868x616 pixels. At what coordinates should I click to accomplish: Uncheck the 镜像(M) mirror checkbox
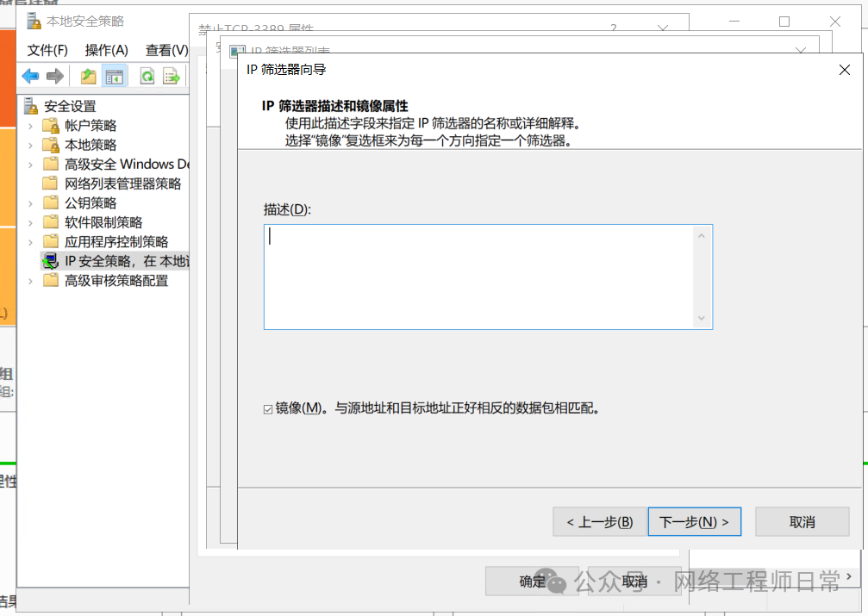[268, 408]
